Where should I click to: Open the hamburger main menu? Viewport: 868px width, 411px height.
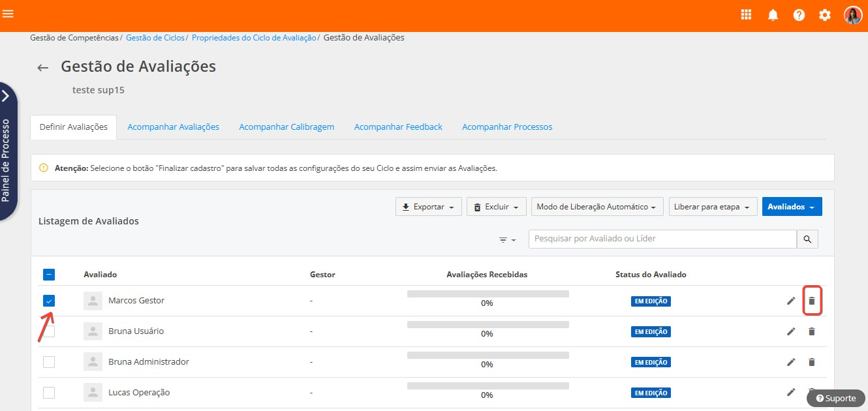[8, 14]
